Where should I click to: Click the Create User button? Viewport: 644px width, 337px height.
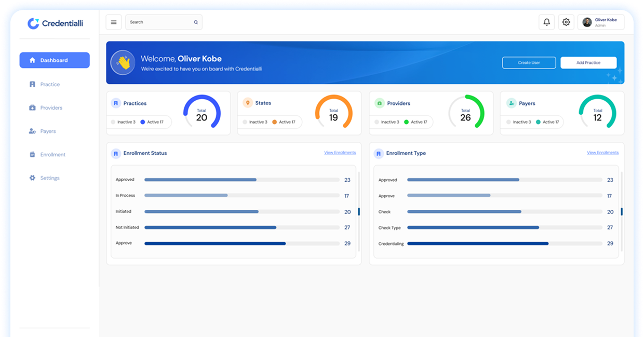[529, 63]
